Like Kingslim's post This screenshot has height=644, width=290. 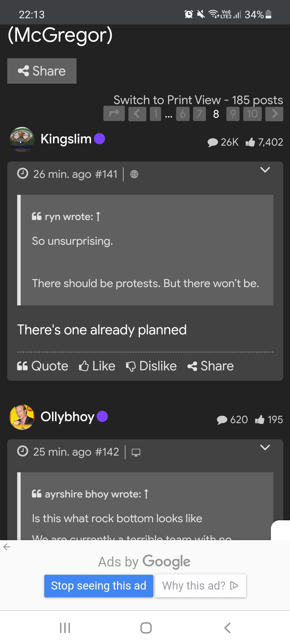tap(97, 366)
